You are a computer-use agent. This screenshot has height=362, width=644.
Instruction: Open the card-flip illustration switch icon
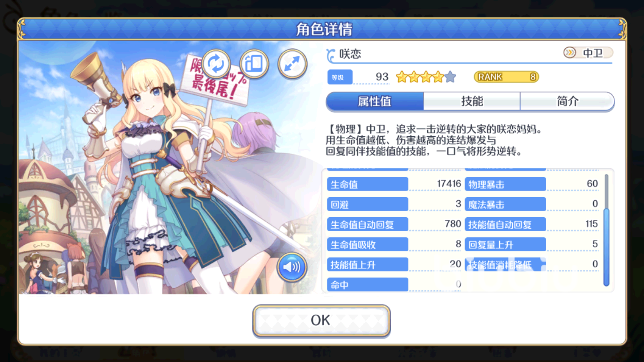coord(254,64)
